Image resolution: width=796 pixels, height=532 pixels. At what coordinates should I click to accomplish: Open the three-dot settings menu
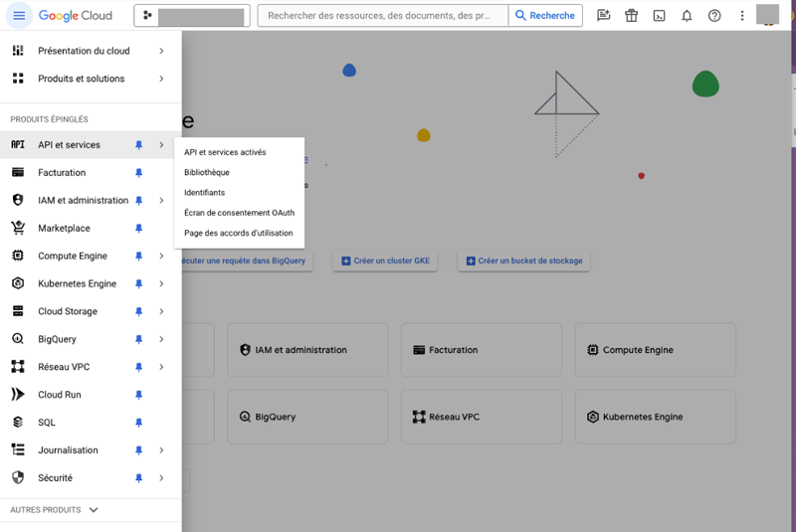click(x=741, y=16)
